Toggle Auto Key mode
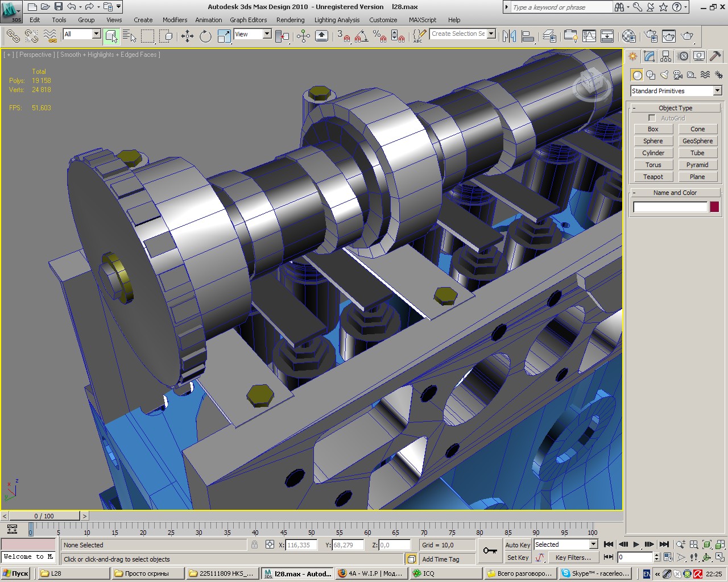The width and height of the screenshot is (728, 582). pos(518,544)
